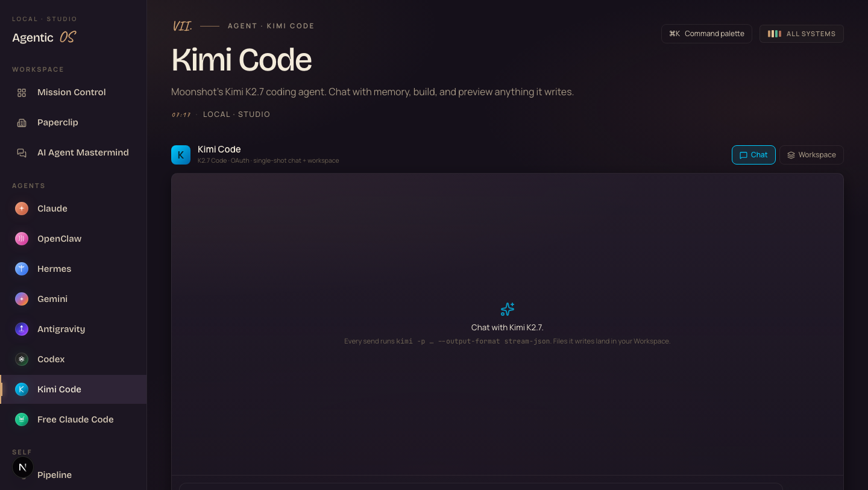
Task: Select the OpenClaw agent
Action: (73, 239)
